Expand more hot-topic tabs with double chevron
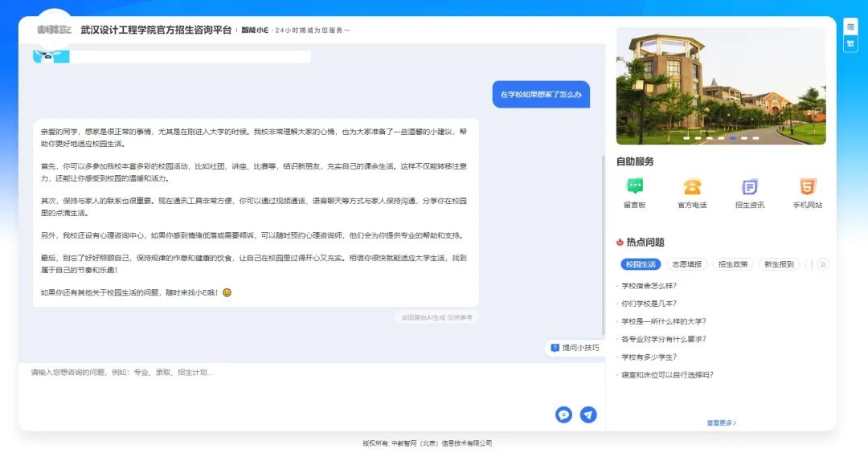868x453 pixels. [822, 264]
